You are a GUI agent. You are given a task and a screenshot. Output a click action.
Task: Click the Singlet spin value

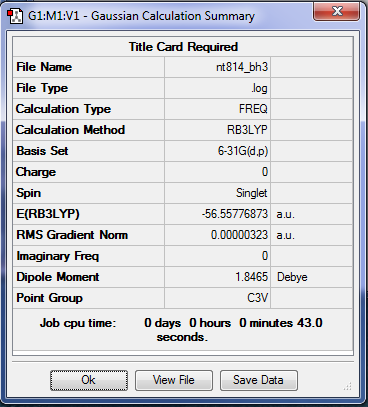252,193
